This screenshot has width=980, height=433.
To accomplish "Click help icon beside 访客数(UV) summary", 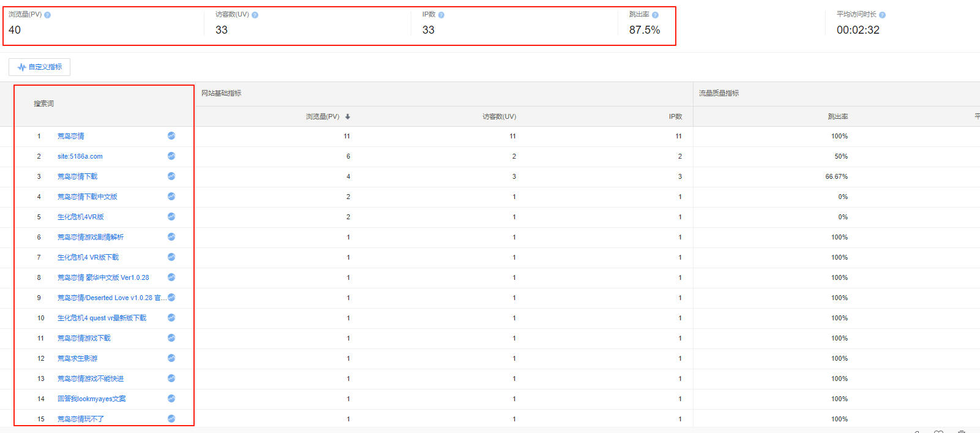I will [x=255, y=15].
